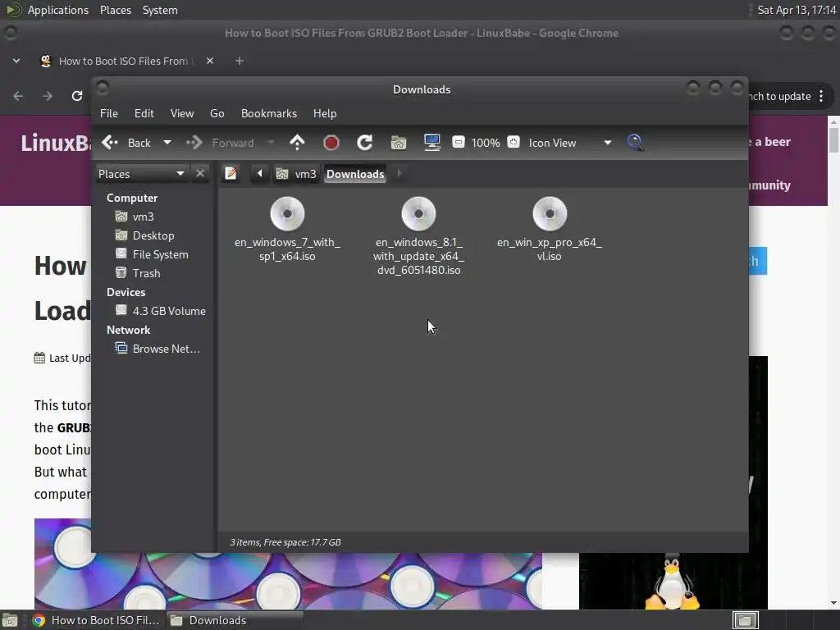Switch to Chrome via taskbar button

[97, 620]
